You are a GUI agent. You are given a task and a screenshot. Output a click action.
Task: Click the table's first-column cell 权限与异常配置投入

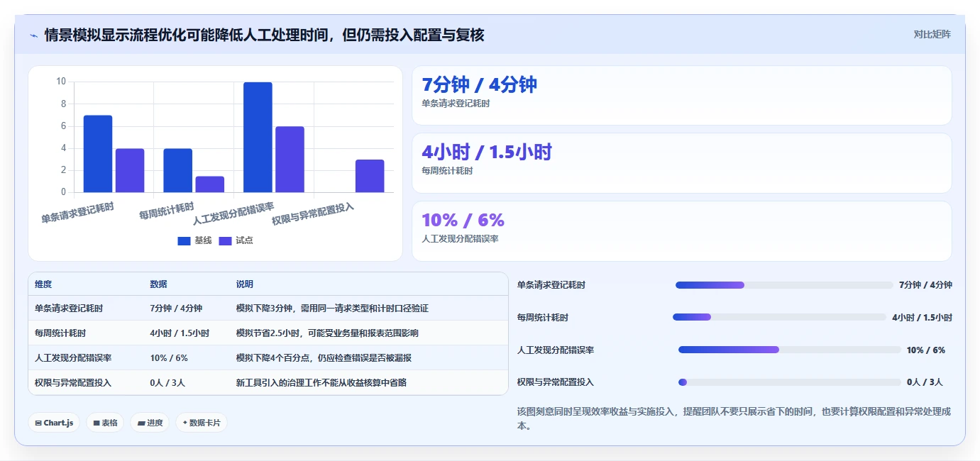(x=73, y=383)
